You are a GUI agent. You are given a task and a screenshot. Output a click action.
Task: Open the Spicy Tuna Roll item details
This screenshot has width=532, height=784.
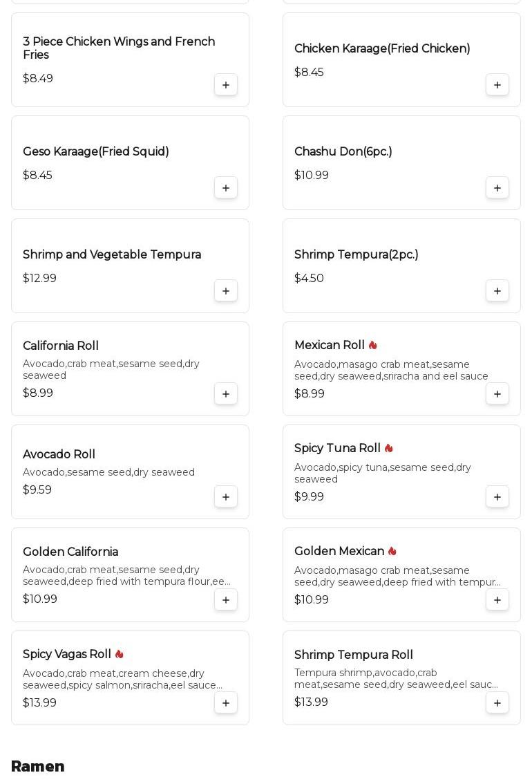(x=337, y=449)
